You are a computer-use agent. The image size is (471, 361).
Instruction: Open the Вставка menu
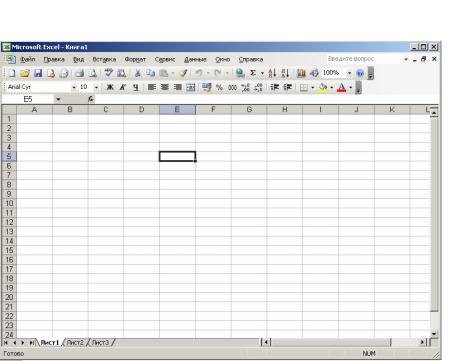pyautogui.click(x=104, y=59)
